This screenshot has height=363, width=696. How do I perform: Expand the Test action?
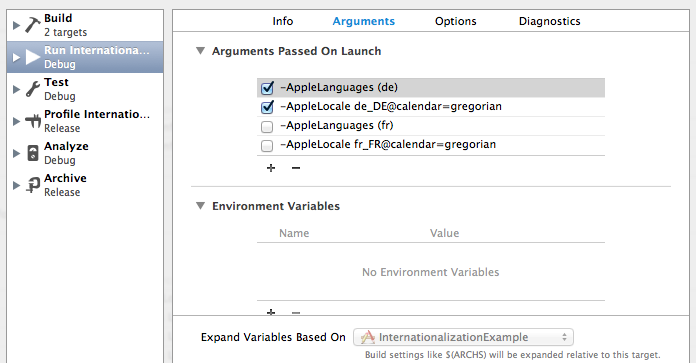tap(16, 89)
